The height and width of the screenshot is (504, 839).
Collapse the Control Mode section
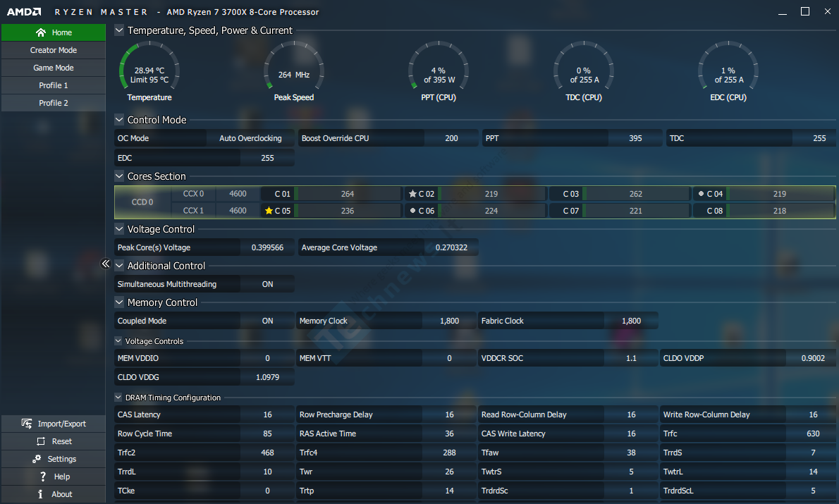click(x=119, y=120)
